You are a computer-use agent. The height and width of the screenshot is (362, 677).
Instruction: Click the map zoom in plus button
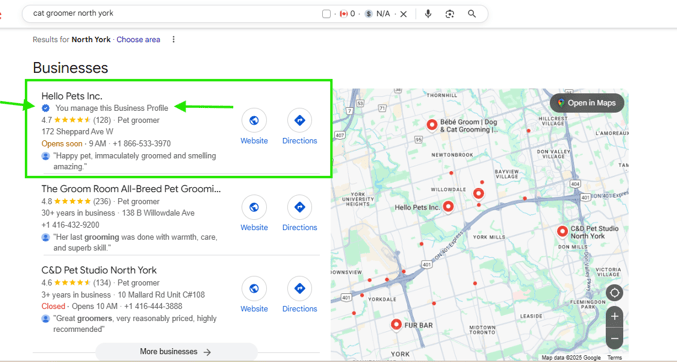pyautogui.click(x=614, y=317)
